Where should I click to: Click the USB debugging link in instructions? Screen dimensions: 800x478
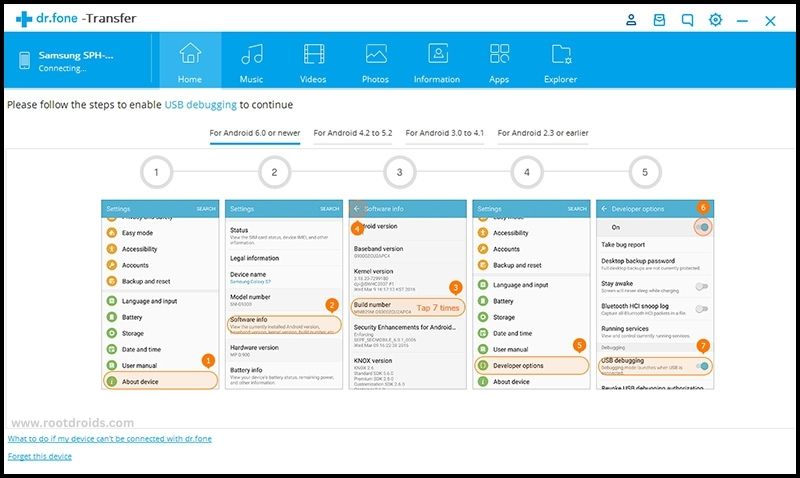201,105
